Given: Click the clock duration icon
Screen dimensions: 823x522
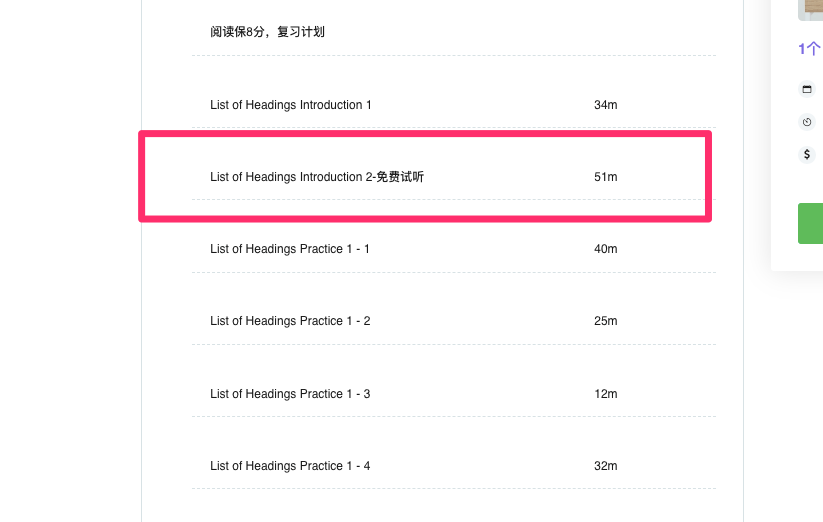Looking at the screenshot, I should tap(807, 122).
